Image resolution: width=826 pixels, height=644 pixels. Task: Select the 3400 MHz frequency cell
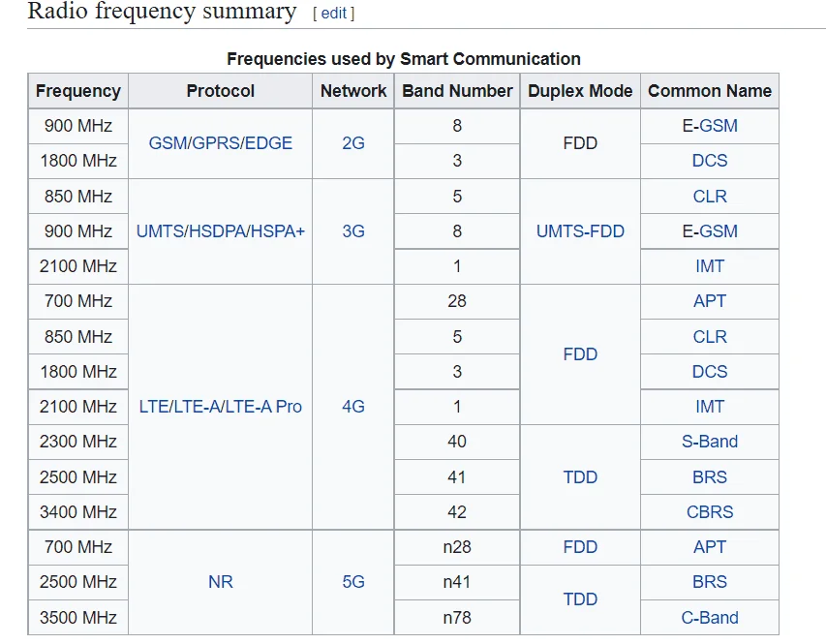tap(78, 511)
